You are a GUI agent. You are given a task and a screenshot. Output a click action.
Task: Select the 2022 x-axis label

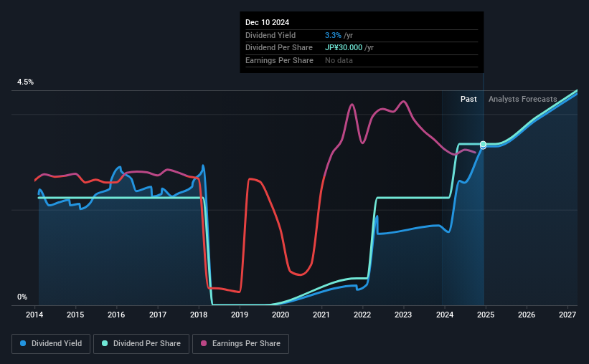tap(362, 315)
